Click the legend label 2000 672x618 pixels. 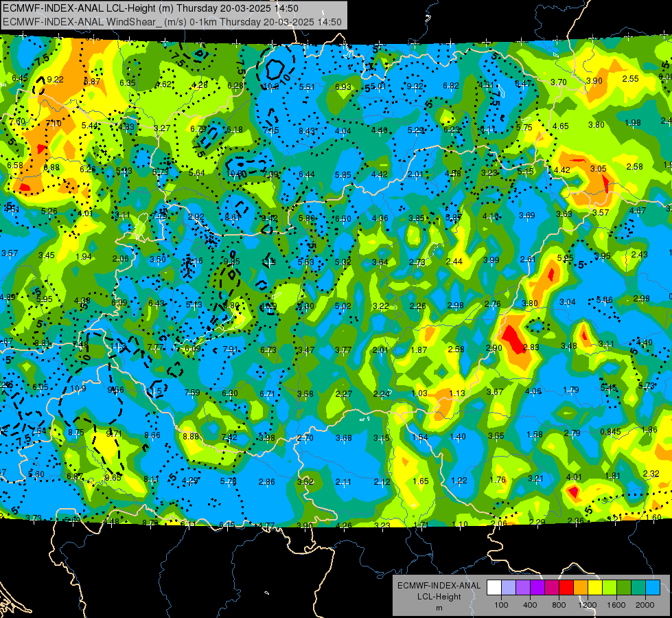(645, 605)
